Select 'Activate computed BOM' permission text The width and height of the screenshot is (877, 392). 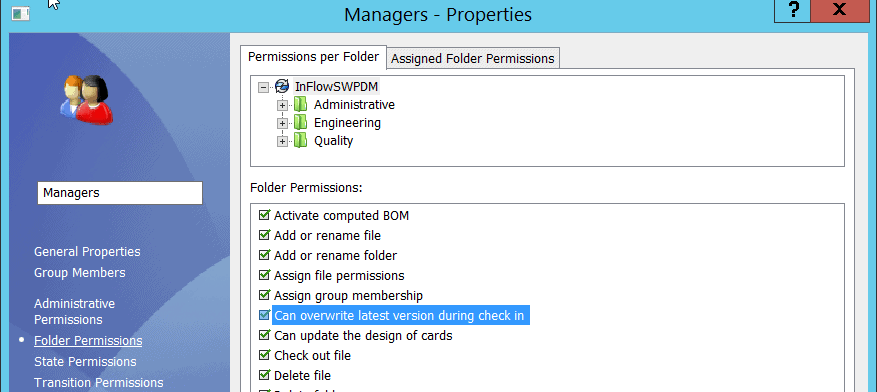[x=341, y=215]
